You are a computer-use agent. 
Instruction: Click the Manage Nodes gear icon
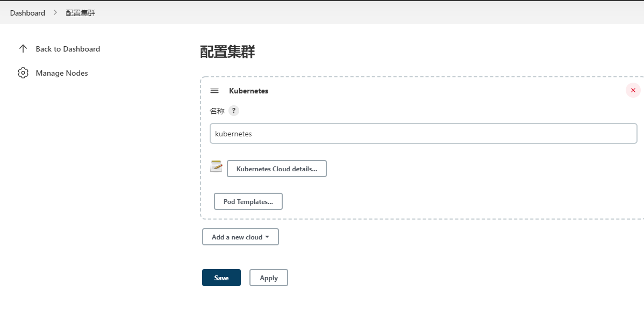tap(23, 73)
